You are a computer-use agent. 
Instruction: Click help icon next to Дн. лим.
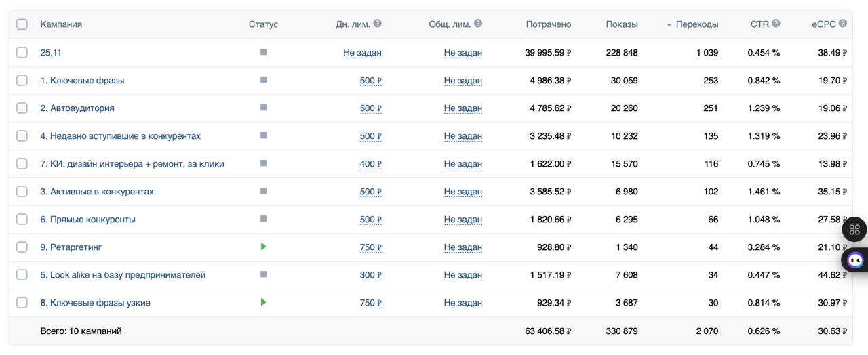377,23
